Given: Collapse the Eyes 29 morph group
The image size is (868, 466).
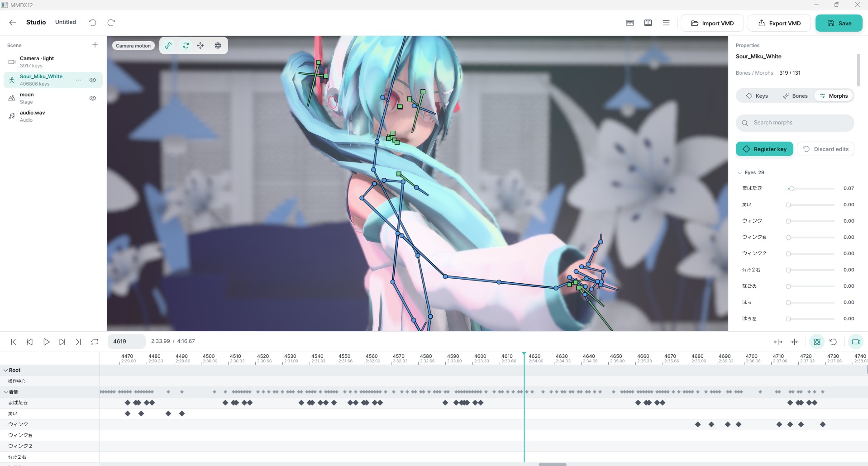Looking at the screenshot, I should coord(740,173).
